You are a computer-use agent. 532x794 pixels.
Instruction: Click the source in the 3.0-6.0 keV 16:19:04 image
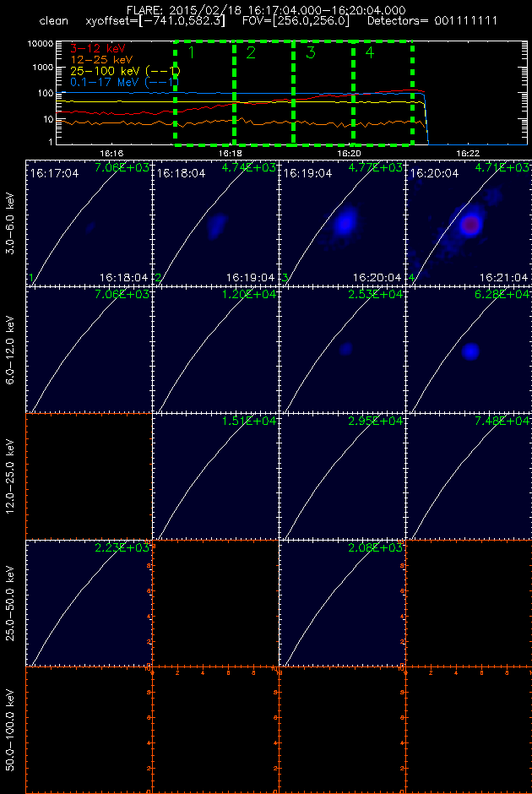[345, 222]
